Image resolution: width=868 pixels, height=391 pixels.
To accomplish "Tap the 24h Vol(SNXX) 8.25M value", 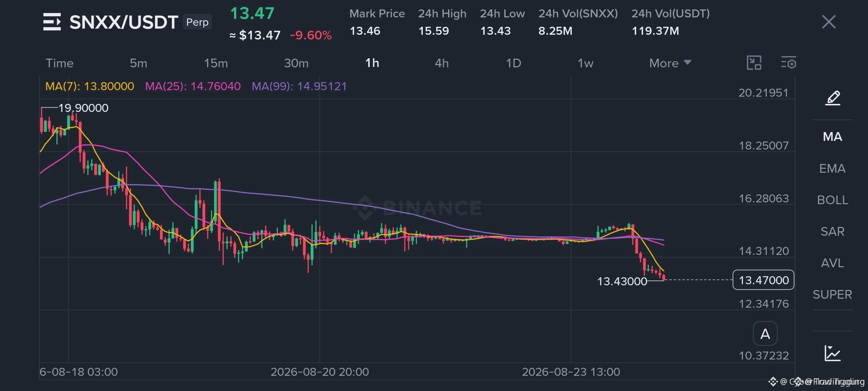I will click(x=556, y=31).
